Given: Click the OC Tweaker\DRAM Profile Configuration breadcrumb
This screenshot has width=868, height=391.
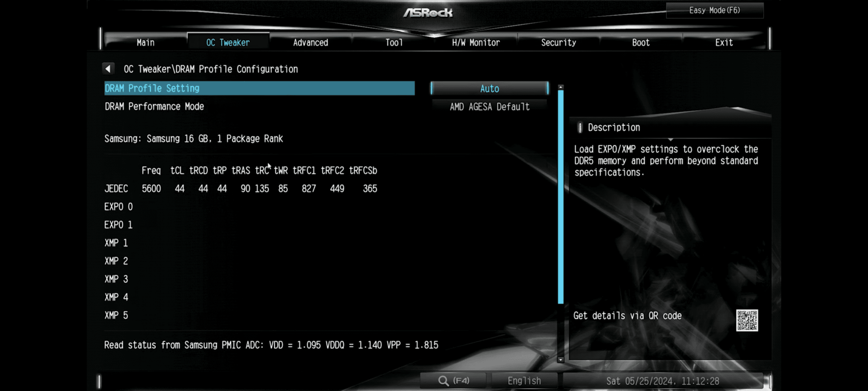Looking at the screenshot, I should (x=211, y=69).
